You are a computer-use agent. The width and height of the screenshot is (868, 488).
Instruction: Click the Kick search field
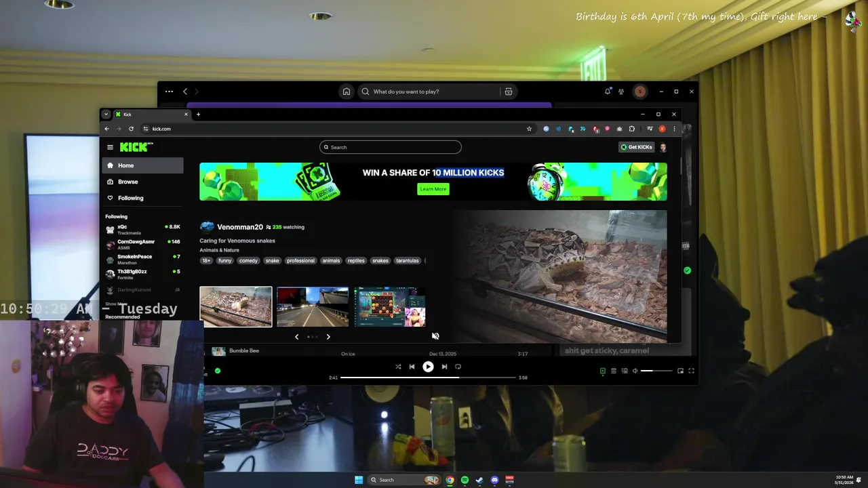(391, 147)
